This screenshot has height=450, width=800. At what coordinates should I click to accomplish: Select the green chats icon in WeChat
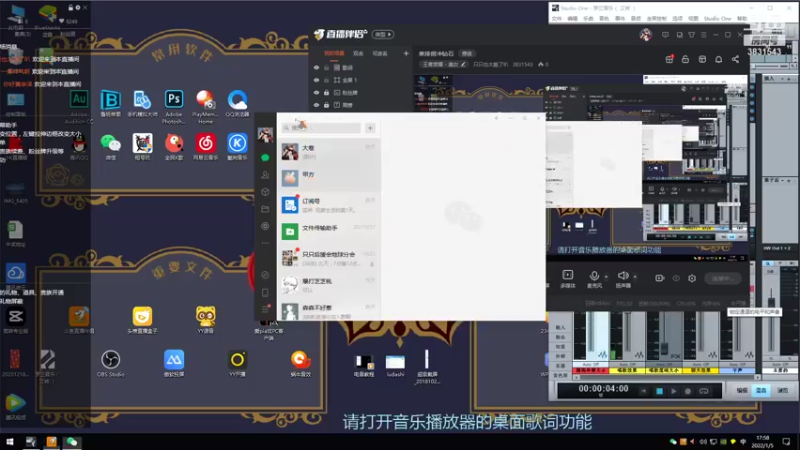(x=265, y=158)
